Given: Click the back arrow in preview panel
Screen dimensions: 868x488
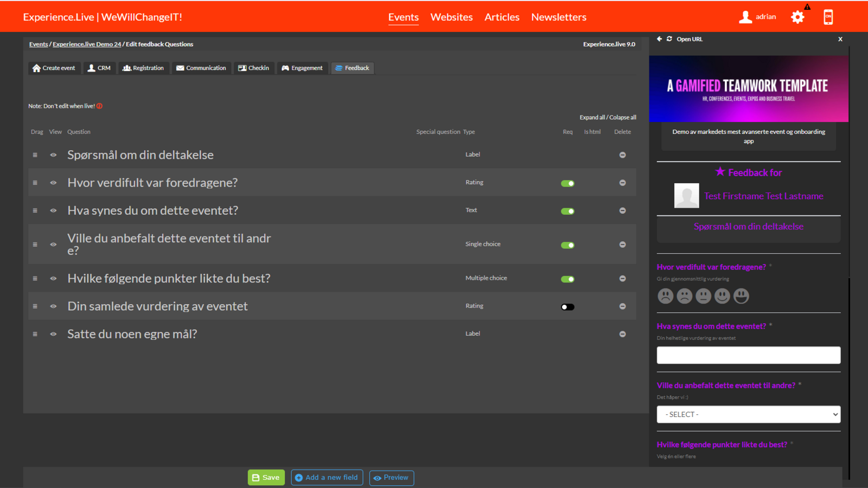Looking at the screenshot, I should [659, 39].
